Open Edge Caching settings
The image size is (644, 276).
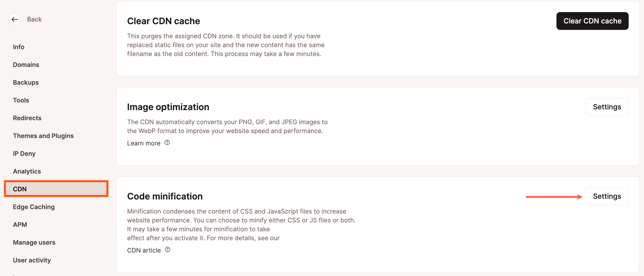point(34,207)
